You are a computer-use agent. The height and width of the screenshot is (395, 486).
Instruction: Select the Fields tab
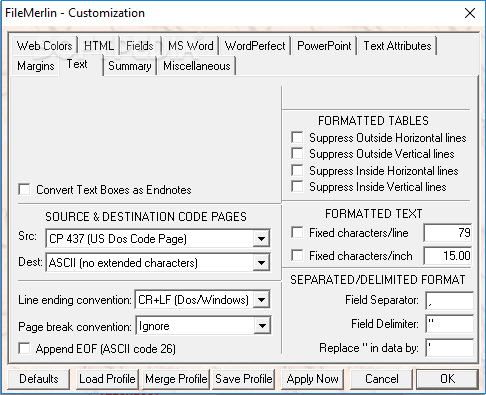[x=140, y=46]
